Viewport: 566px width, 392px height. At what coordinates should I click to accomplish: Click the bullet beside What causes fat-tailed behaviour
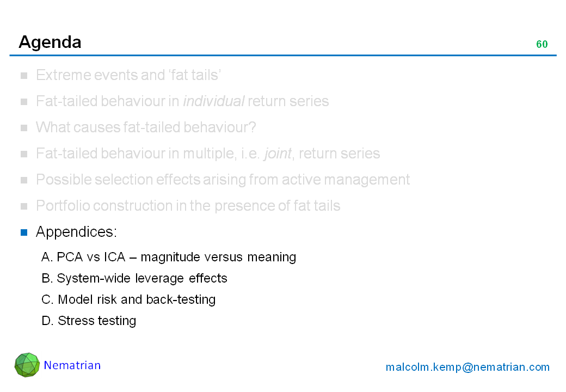tap(24, 128)
